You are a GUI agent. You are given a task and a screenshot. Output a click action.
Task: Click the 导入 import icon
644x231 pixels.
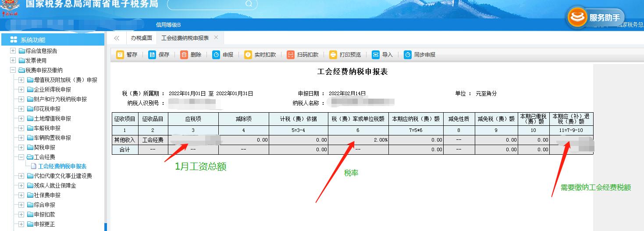coord(376,55)
